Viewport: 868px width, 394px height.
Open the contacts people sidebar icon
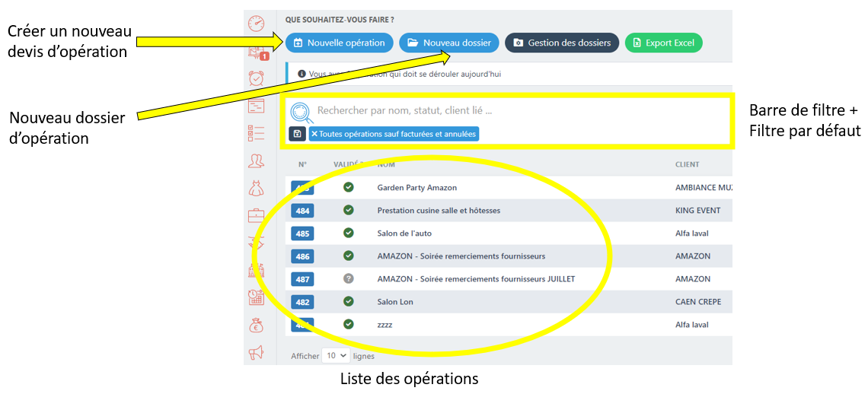pos(257,160)
